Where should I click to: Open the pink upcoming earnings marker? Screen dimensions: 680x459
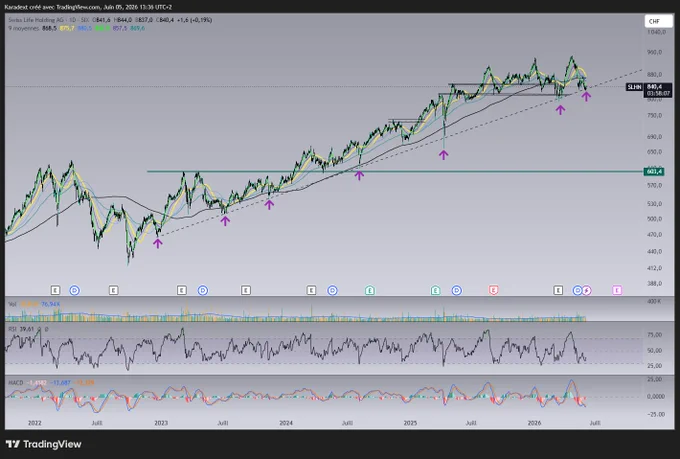point(617,290)
